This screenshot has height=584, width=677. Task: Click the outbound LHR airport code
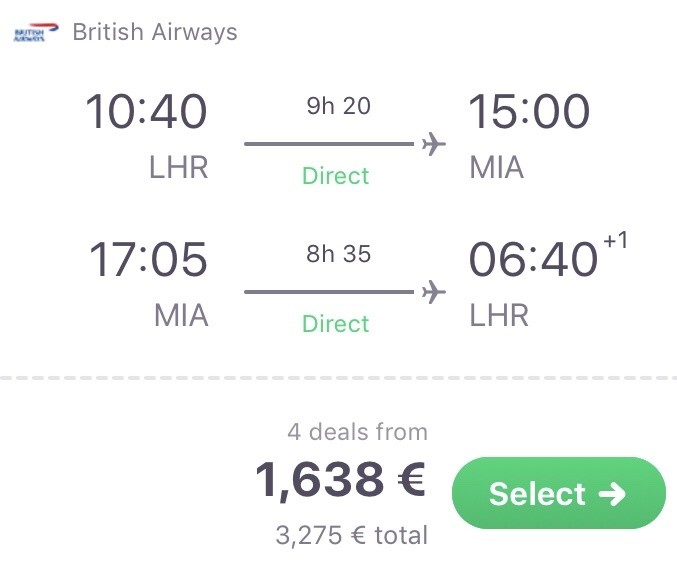coord(179,167)
